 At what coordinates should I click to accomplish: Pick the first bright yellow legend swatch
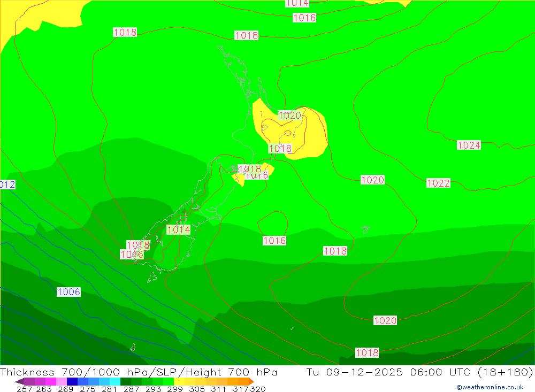pyautogui.click(x=179, y=381)
